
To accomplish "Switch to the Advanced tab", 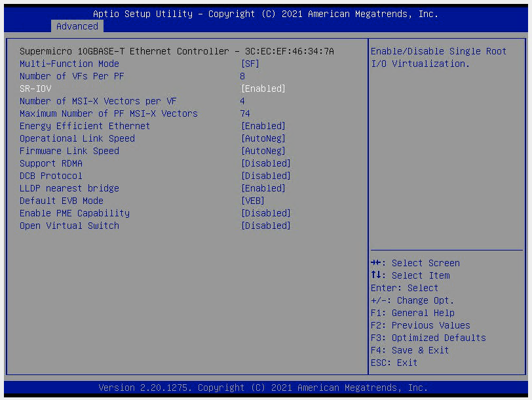I will pyautogui.click(x=77, y=26).
